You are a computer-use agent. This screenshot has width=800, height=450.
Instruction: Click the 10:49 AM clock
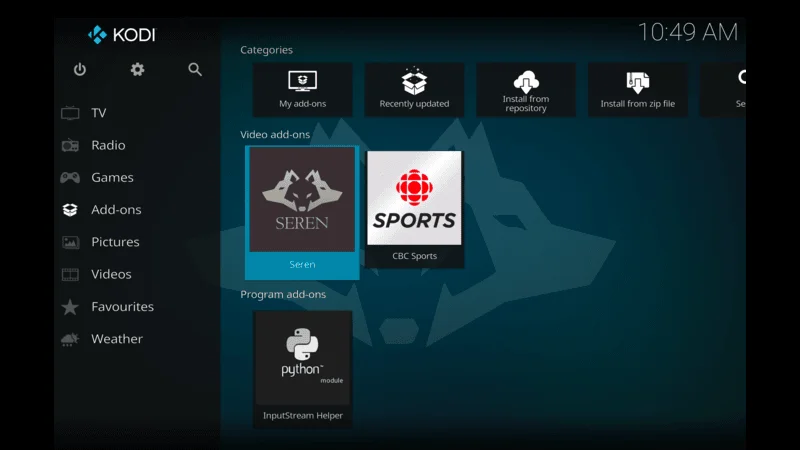[x=688, y=33]
